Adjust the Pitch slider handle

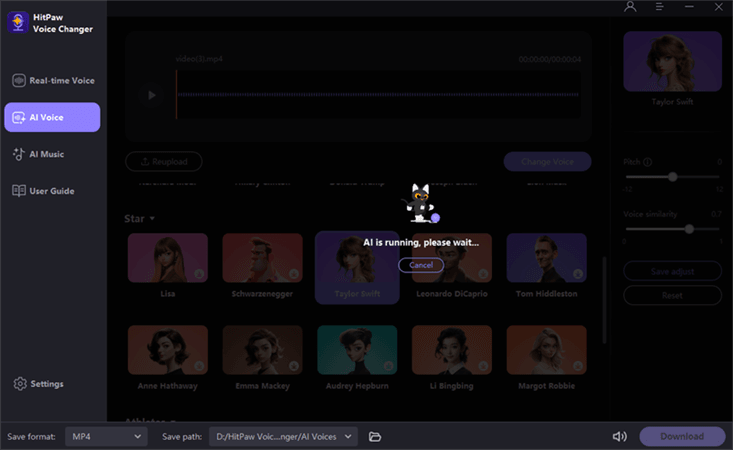pos(672,177)
